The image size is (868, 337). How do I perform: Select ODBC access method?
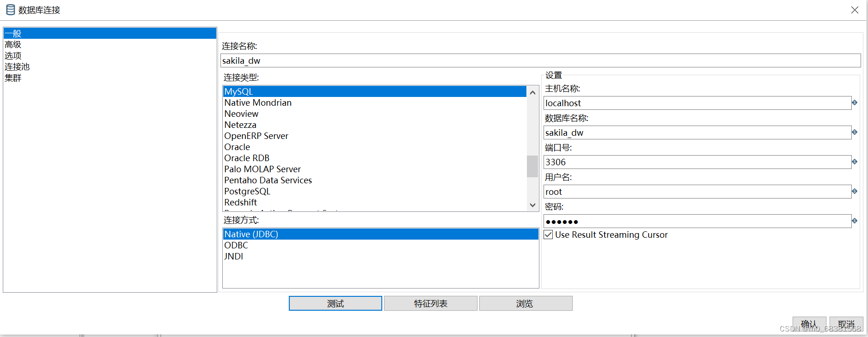[x=381, y=245]
